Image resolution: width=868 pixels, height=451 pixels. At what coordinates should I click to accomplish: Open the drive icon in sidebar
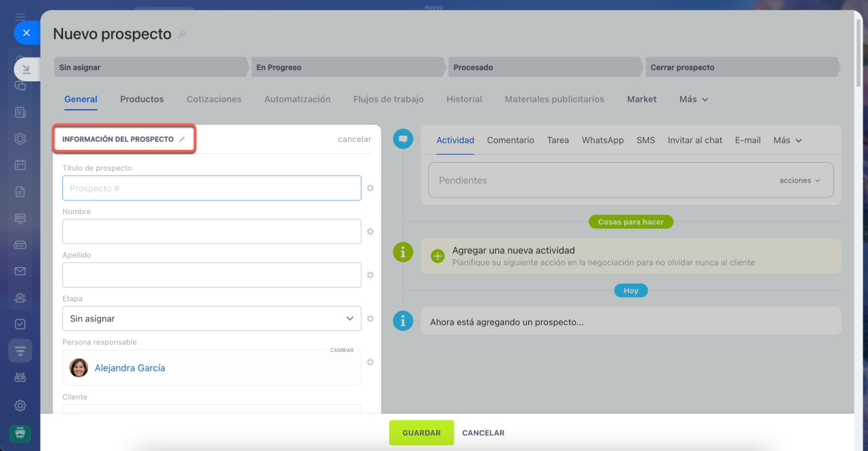pos(20,245)
